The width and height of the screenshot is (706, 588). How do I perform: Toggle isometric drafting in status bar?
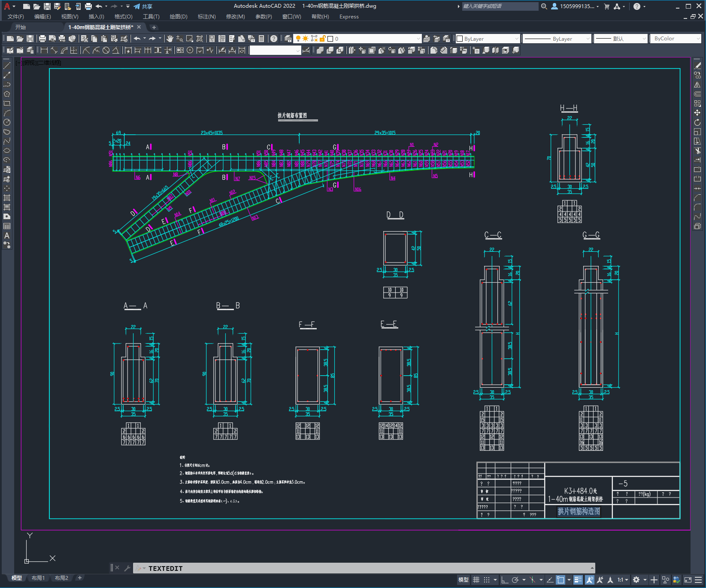click(x=532, y=580)
